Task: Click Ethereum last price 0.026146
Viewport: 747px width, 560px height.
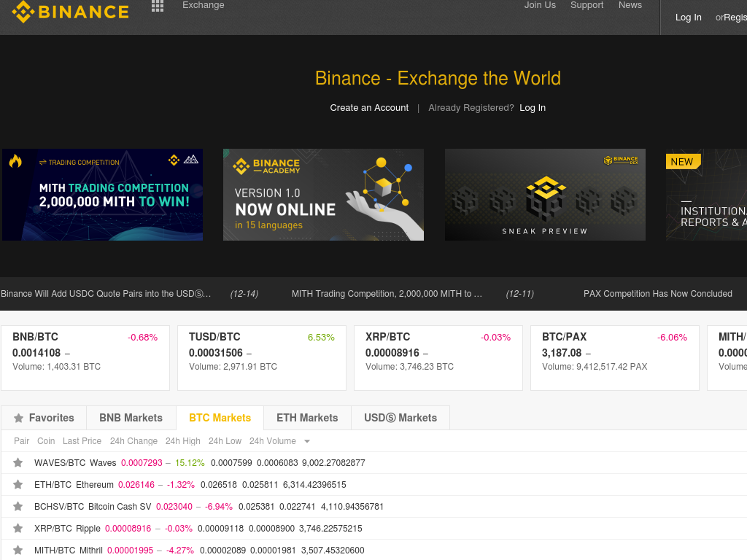Action: [x=136, y=485]
